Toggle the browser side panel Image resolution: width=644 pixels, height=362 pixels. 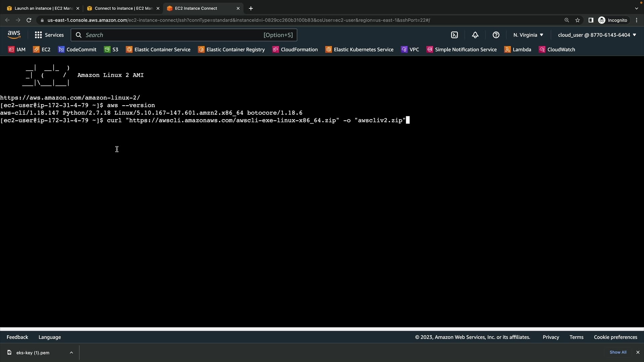point(591,20)
